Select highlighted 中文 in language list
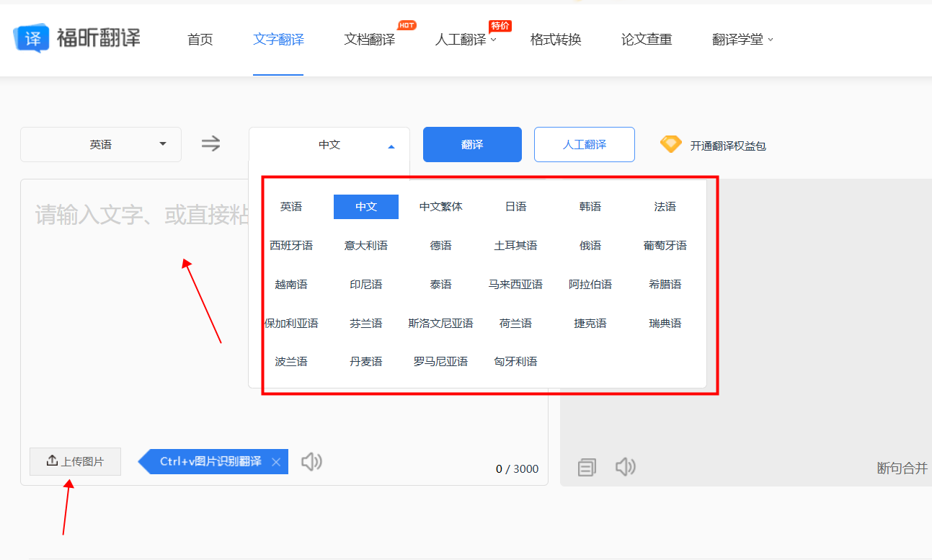The image size is (932, 560). (x=366, y=207)
